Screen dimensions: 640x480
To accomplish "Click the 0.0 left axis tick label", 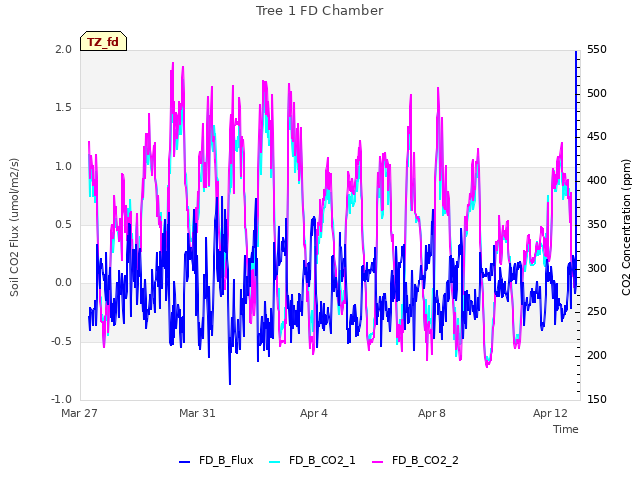I will pos(63,282).
